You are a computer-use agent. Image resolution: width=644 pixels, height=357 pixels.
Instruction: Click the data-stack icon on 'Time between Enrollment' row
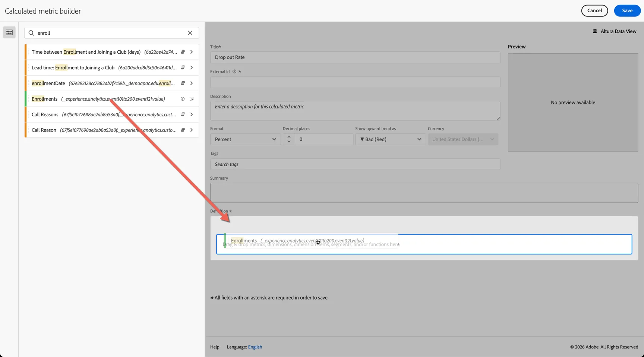pos(183,52)
